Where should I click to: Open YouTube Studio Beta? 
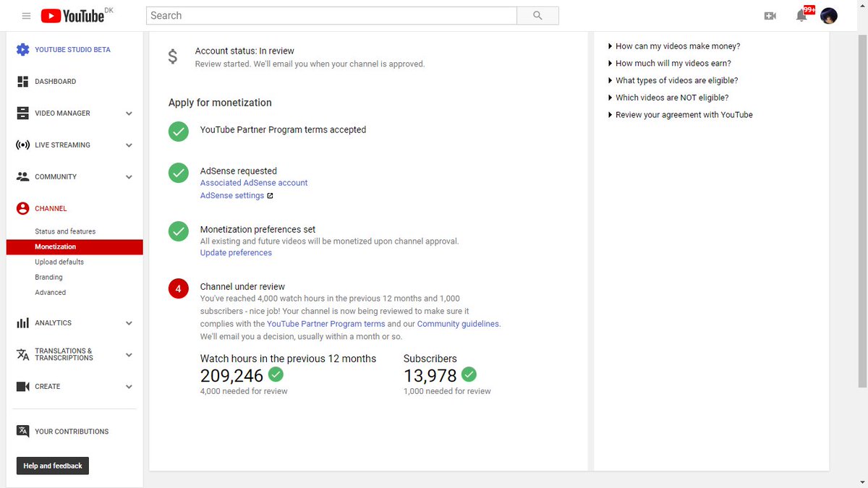[x=72, y=50]
